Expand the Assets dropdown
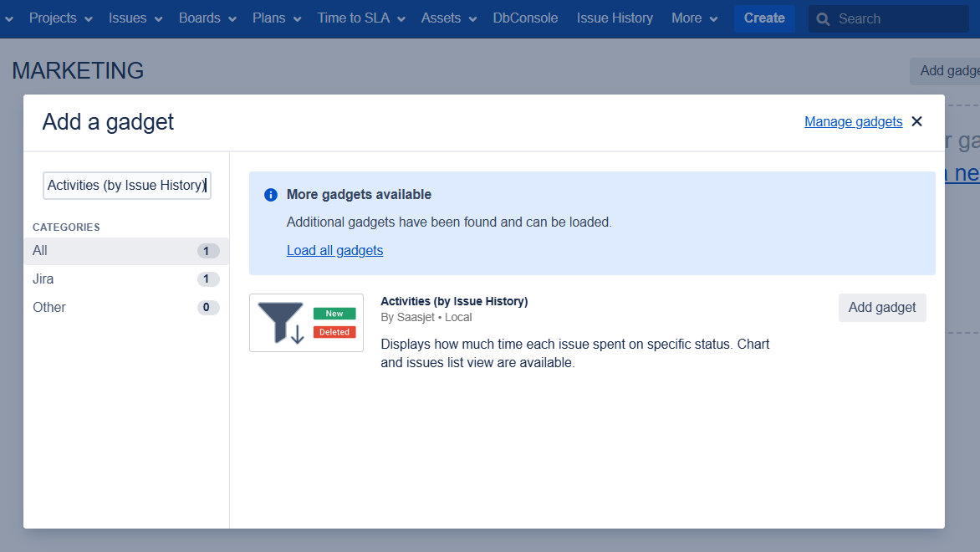 point(448,18)
